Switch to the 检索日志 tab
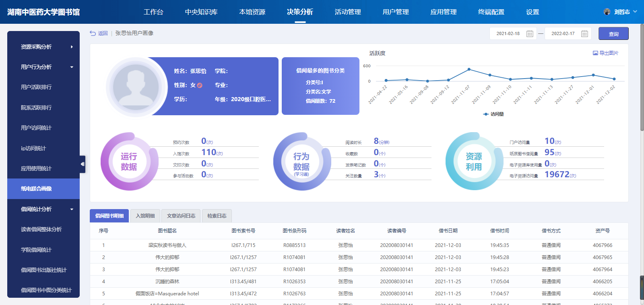The width and height of the screenshot is (644, 305). pos(217,216)
